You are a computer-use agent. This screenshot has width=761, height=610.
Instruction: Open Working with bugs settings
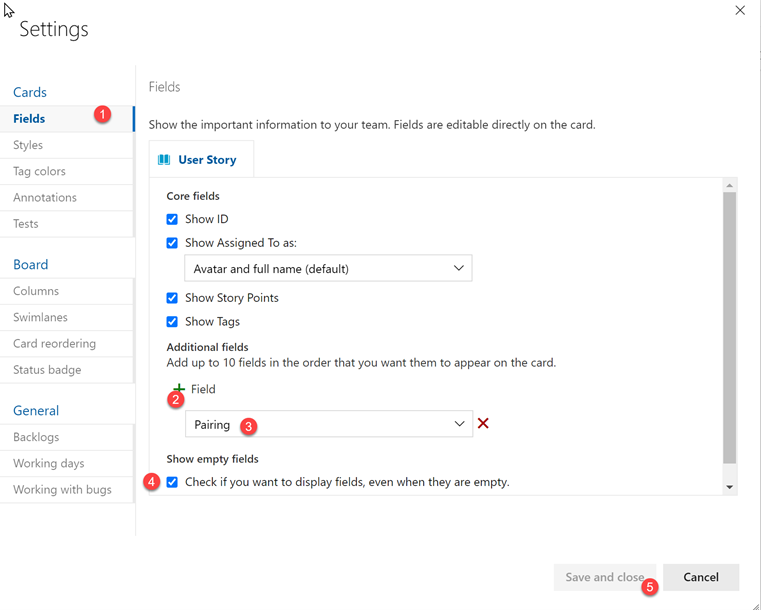point(67,490)
